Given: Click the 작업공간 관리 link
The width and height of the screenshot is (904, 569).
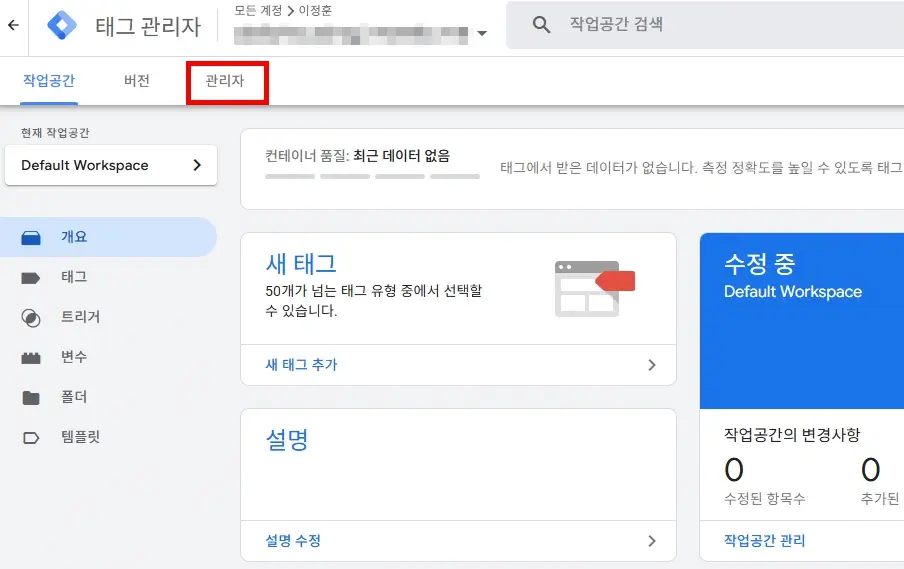Looking at the screenshot, I should 764,541.
